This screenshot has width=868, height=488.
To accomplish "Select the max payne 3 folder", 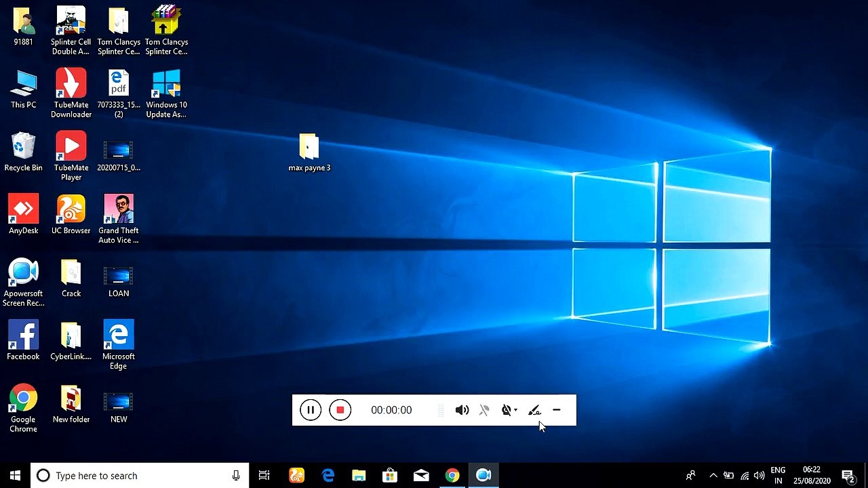I will [x=309, y=152].
